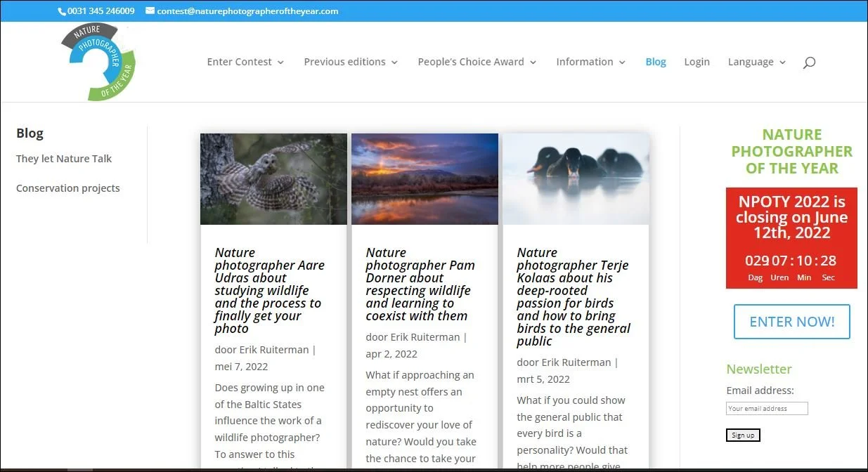Click the ENTER NOW! button
The width and height of the screenshot is (868, 472).
792,322
